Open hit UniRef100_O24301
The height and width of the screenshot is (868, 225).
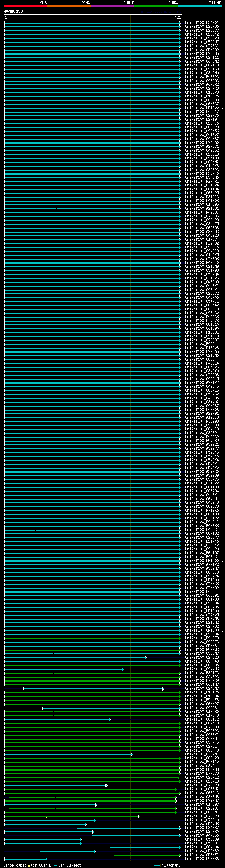pos(202,23)
